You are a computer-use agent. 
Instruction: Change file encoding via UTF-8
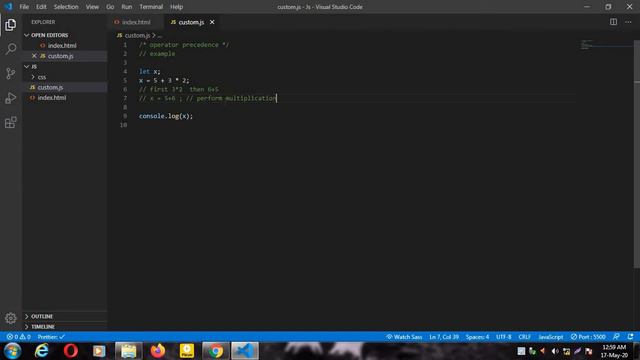[504, 337]
